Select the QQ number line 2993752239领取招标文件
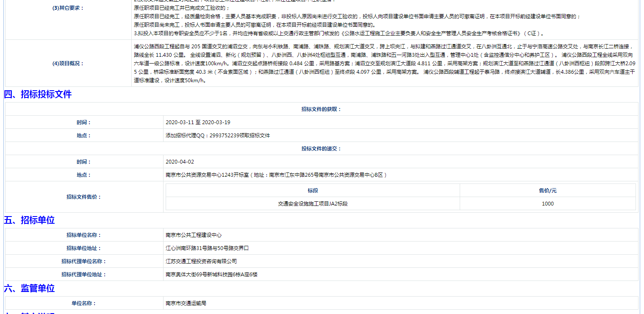The width and height of the screenshot is (644, 314). point(217,136)
